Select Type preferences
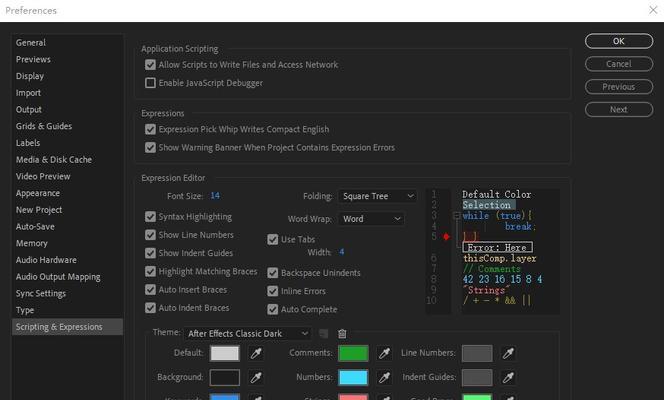This screenshot has height=400, width=664. point(25,310)
